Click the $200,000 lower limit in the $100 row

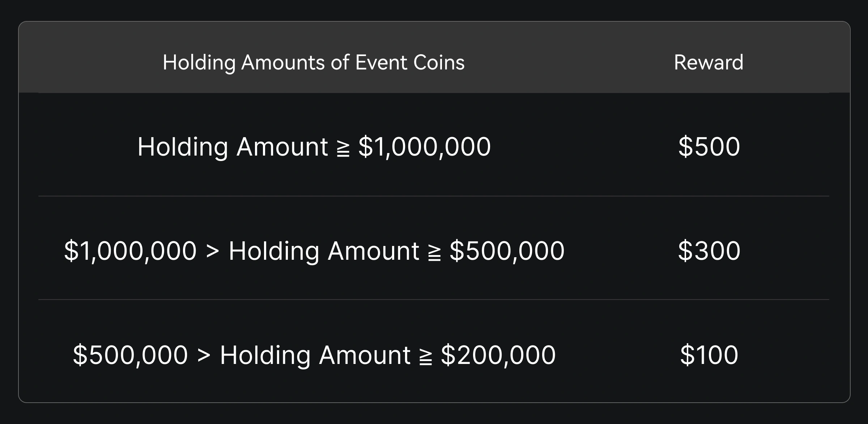(498, 355)
